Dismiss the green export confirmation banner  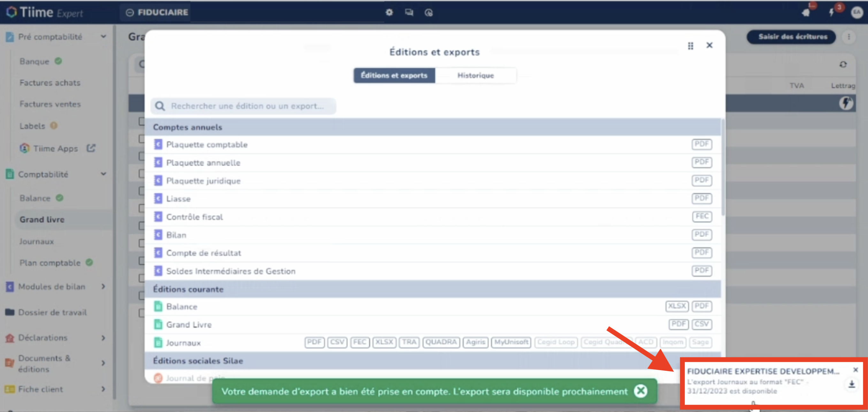click(x=641, y=391)
